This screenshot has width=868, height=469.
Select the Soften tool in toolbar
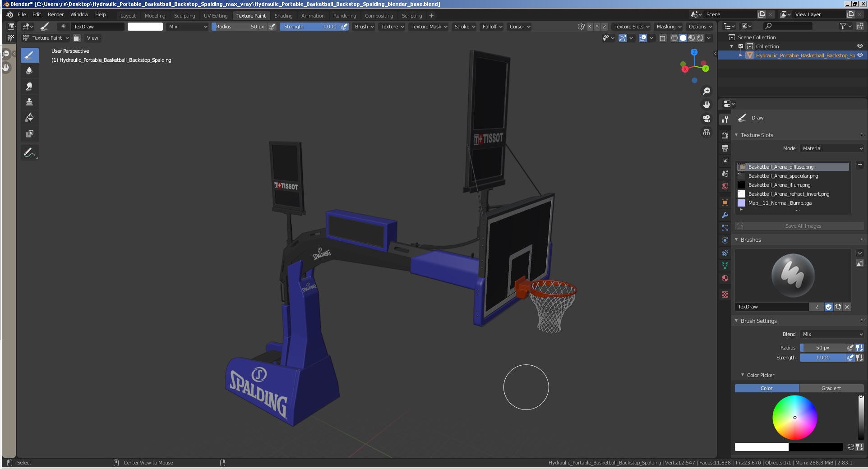tap(29, 70)
